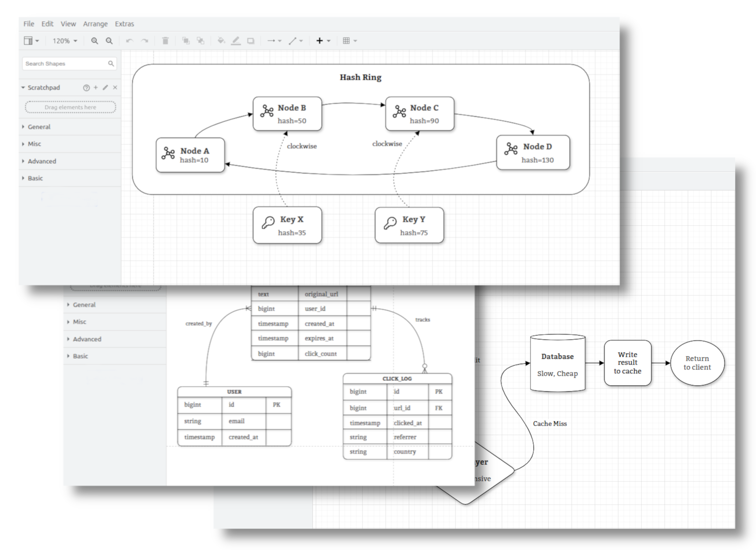This screenshot has width=756, height=550.
Task: Open the View menu
Action: tap(68, 24)
